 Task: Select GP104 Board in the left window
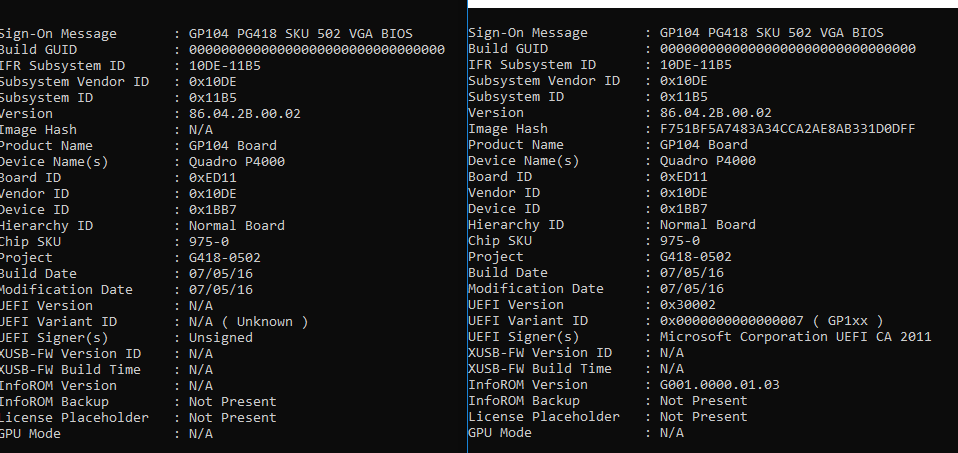point(232,146)
